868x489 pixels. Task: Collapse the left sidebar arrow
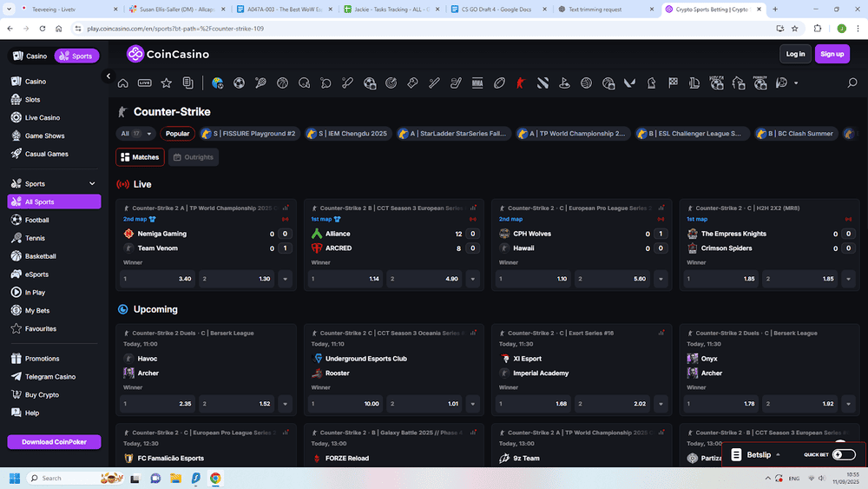click(108, 76)
